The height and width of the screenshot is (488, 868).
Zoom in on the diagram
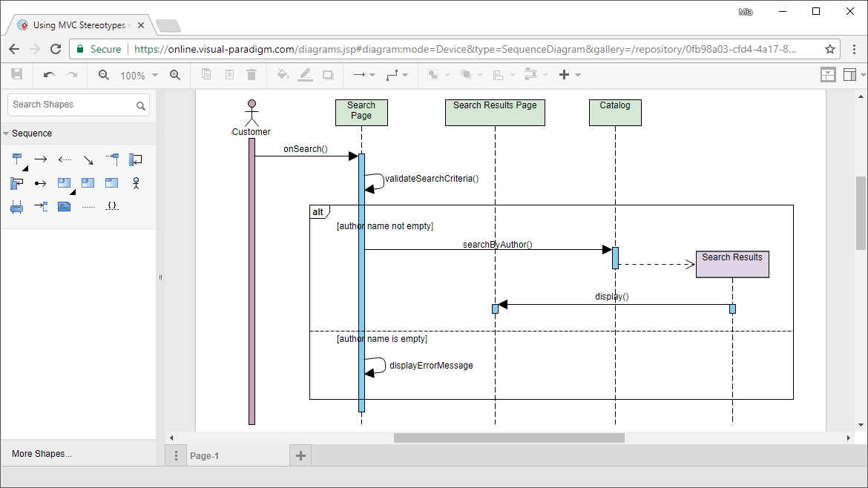175,75
